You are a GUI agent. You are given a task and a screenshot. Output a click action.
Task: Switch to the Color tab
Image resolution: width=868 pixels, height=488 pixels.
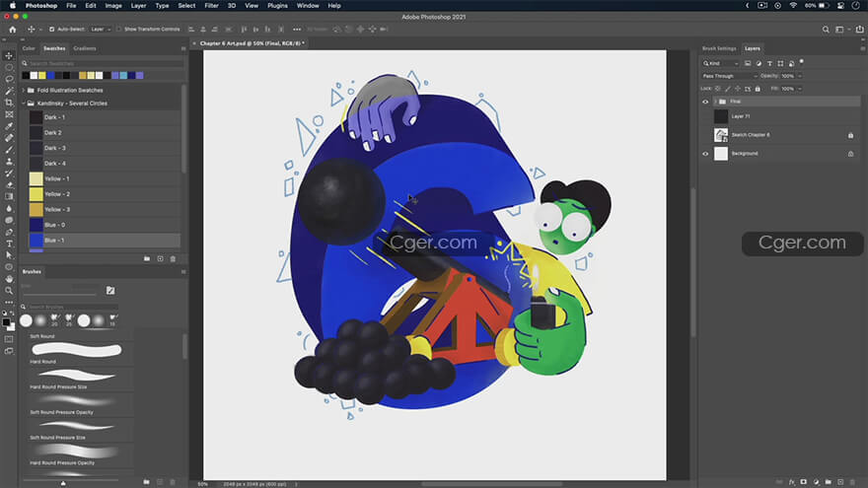pos(29,48)
